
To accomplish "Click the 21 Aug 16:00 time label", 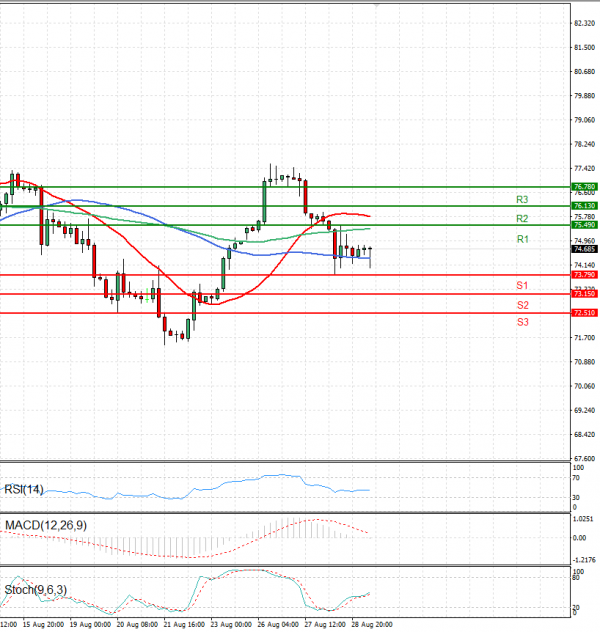I will [x=184, y=625].
